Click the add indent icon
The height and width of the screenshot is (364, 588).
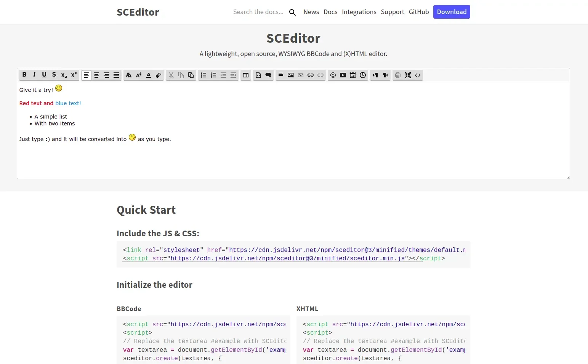coord(223,75)
